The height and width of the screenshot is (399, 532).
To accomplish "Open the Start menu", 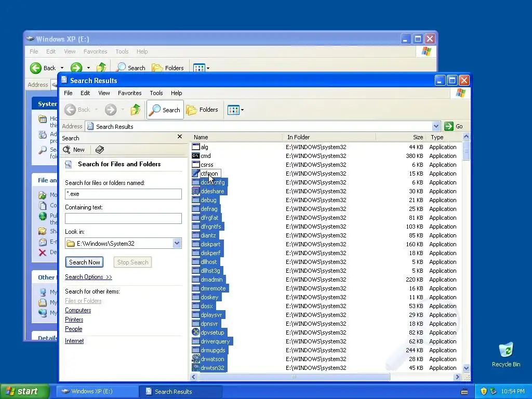I will coord(24,391).
